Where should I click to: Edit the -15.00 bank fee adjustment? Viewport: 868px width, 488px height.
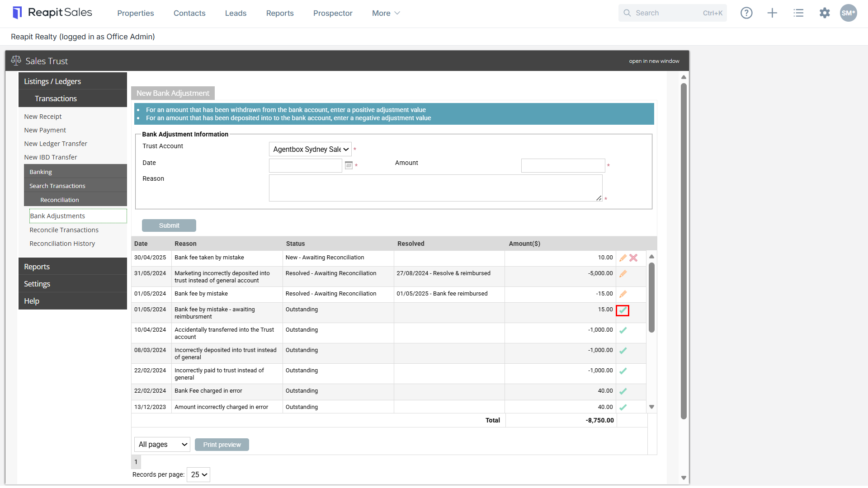click(x=623, y=294)
